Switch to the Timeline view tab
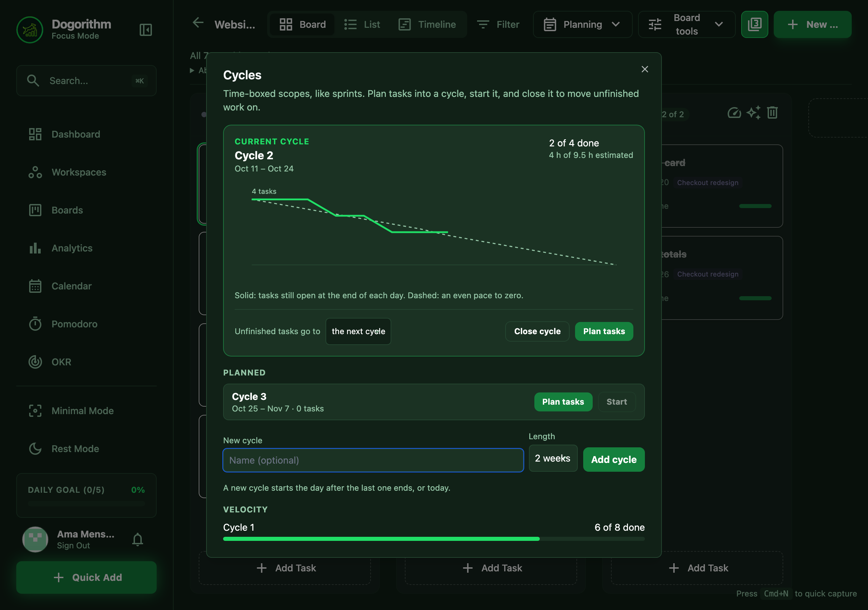 tap(427, 24)
